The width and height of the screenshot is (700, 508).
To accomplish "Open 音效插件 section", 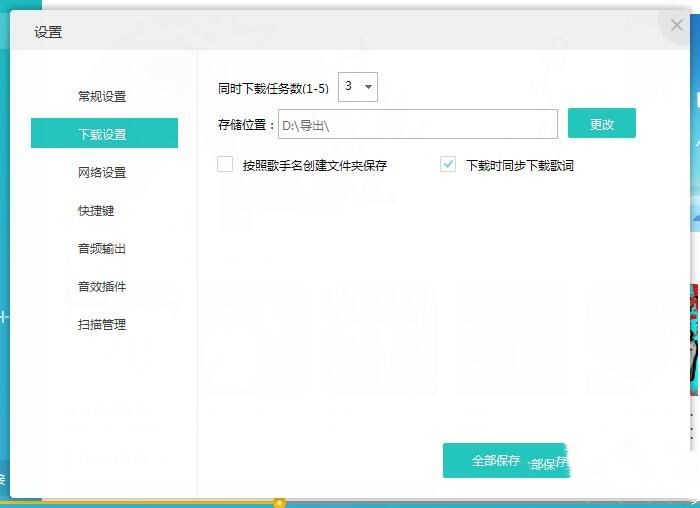I will click(102, 286).
